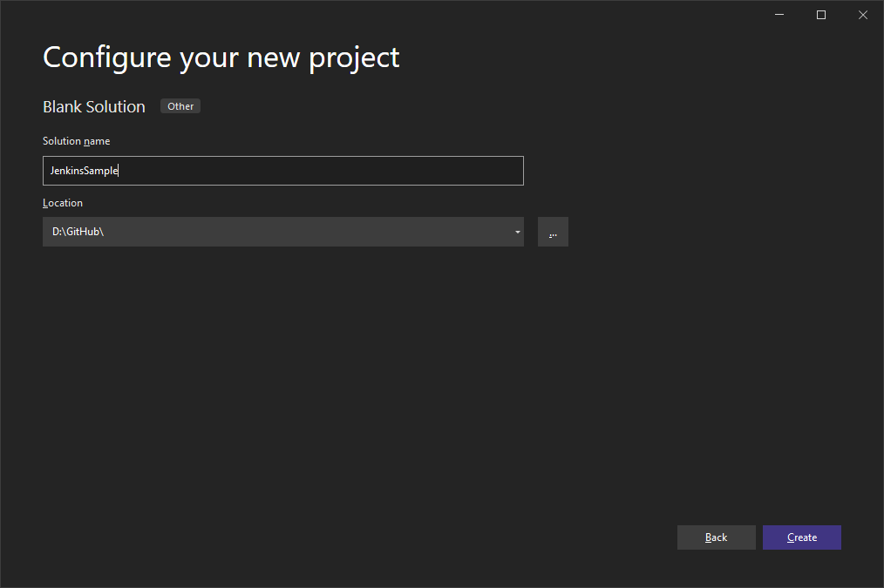Image resolution: width=884 pixels, height=588 pixels.
Task: Select the D:\GitHub\ location combo box
Action: [x=283, y=232]
